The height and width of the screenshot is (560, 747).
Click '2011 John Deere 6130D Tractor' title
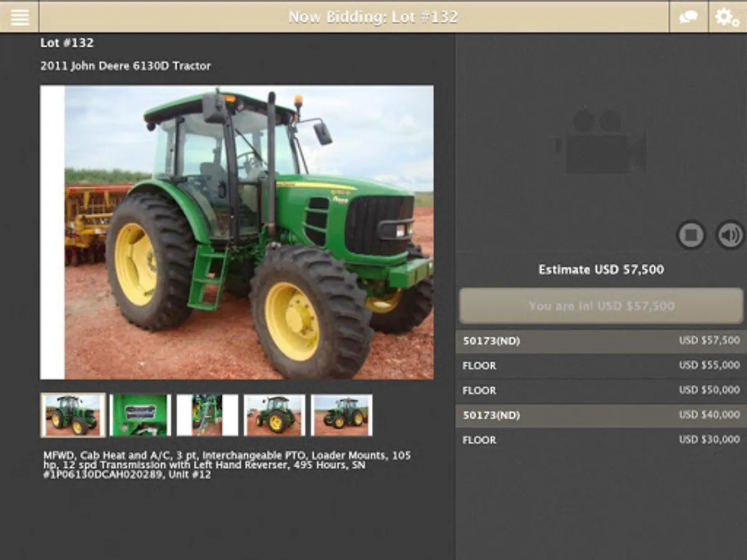[126, 66]
